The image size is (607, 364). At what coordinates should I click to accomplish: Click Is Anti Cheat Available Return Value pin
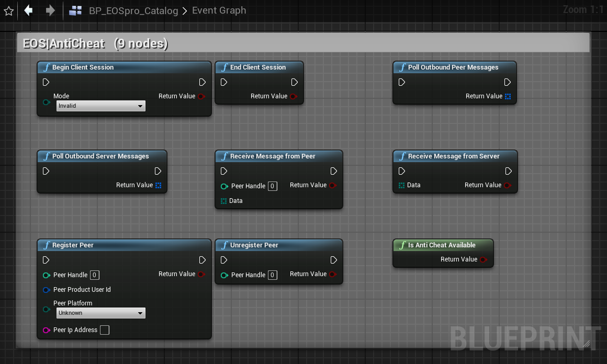(x=484, y=259)
